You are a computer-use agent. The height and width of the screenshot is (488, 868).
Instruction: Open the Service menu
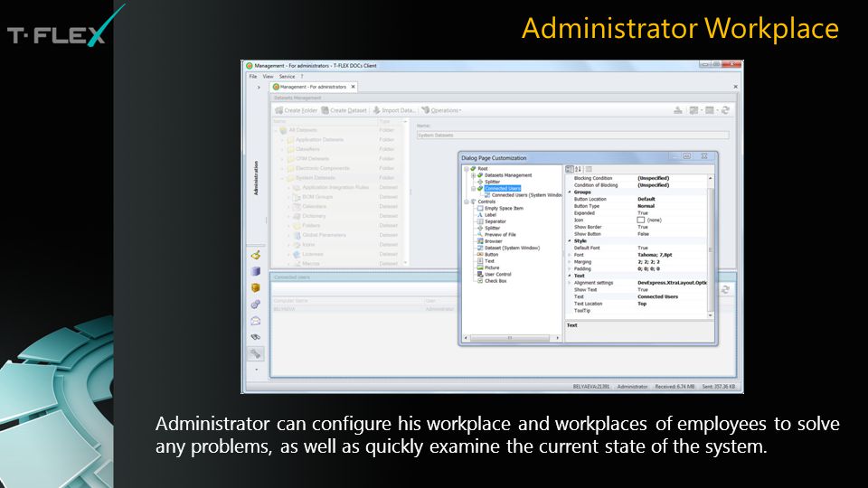coord(287,76)
